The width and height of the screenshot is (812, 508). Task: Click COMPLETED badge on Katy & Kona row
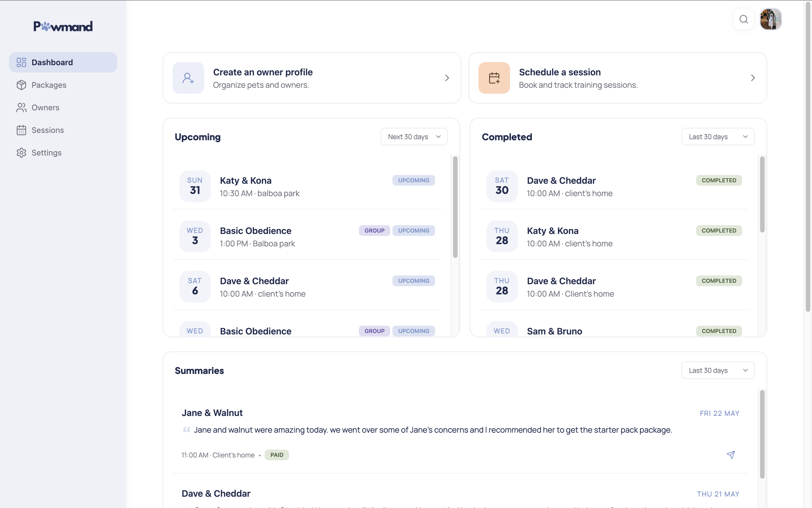click(719, 231)
